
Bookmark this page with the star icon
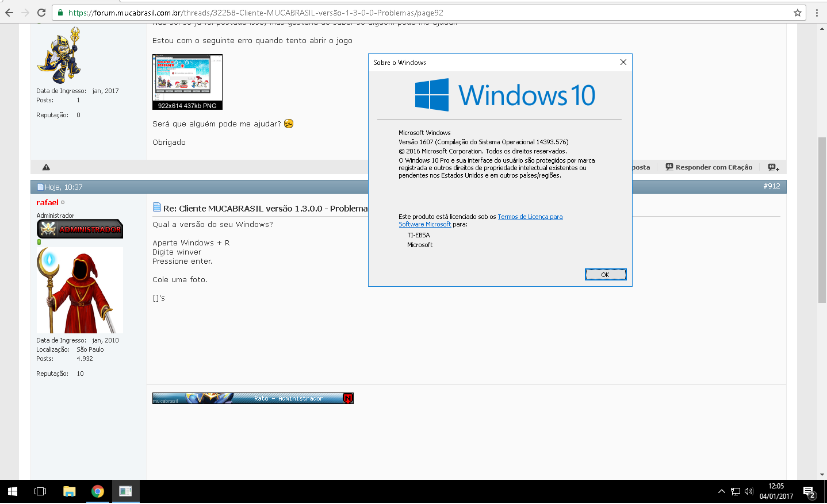797,13
